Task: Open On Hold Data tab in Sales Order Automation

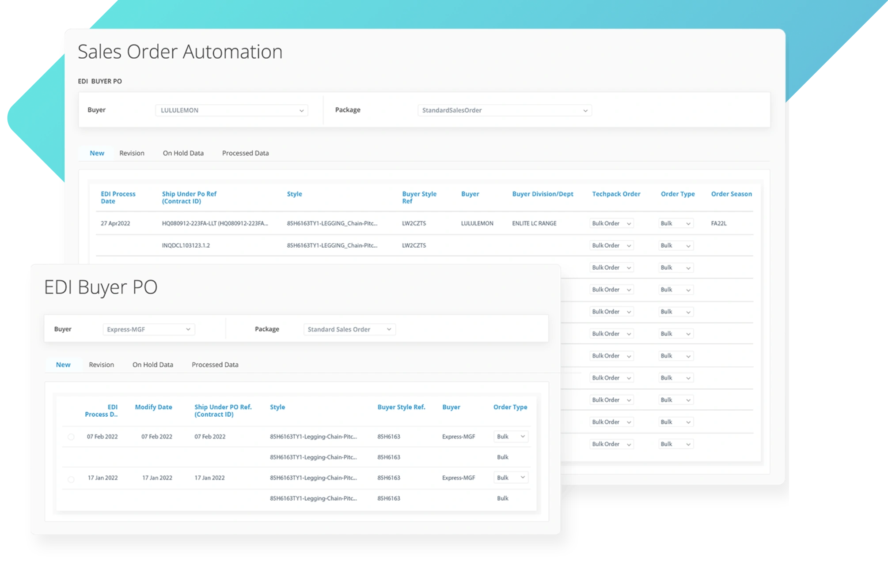Action: [183, 153]
